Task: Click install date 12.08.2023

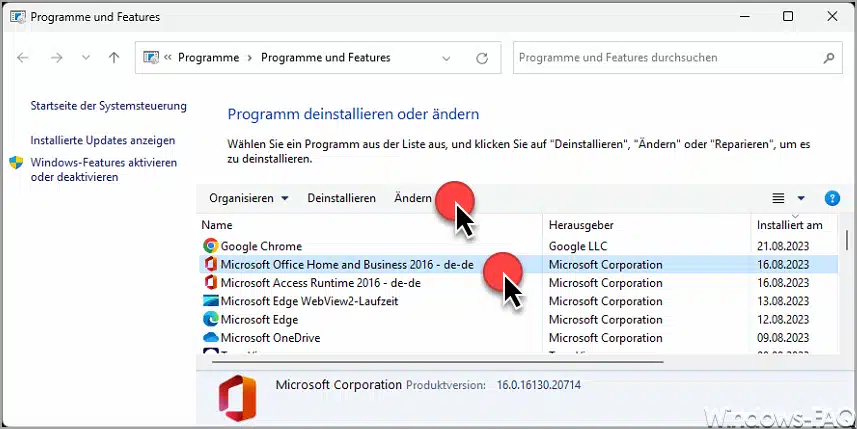Action: [783, 320]
